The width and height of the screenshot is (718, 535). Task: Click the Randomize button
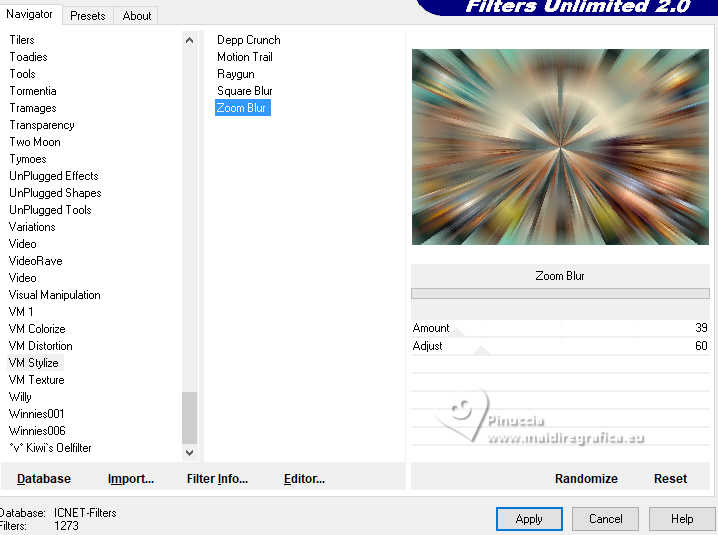coord(586,479)
